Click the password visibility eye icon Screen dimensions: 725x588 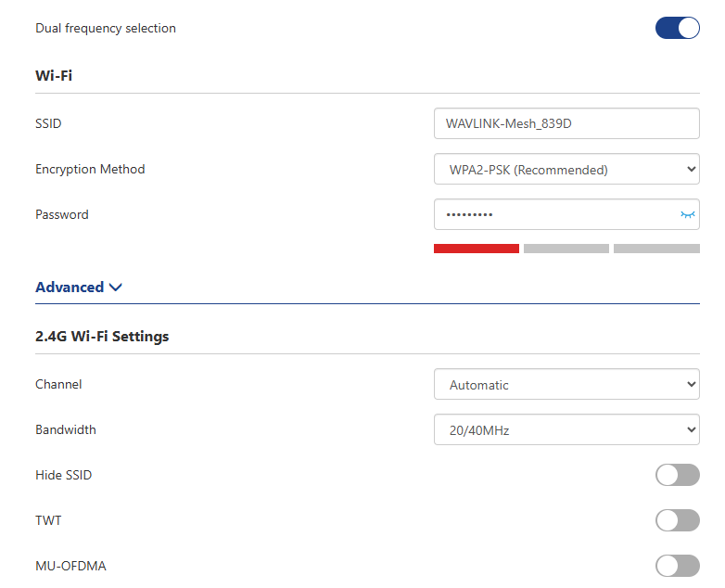coord(687,214)
